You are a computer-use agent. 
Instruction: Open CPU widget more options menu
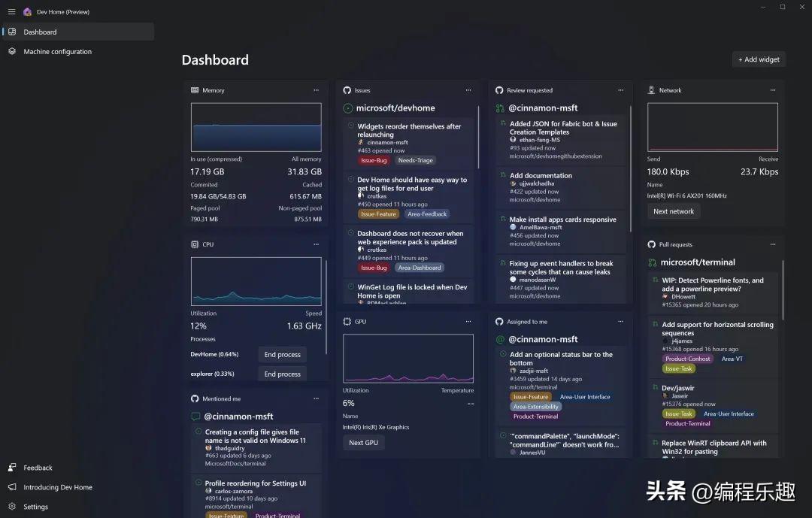316,244
